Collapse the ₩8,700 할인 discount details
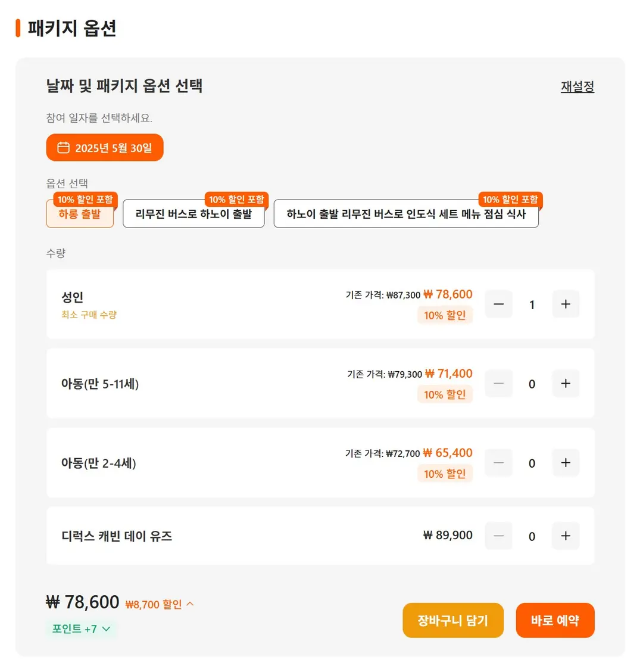The width and height of the screenshot is (643, 672). click(x=160, y=604)
